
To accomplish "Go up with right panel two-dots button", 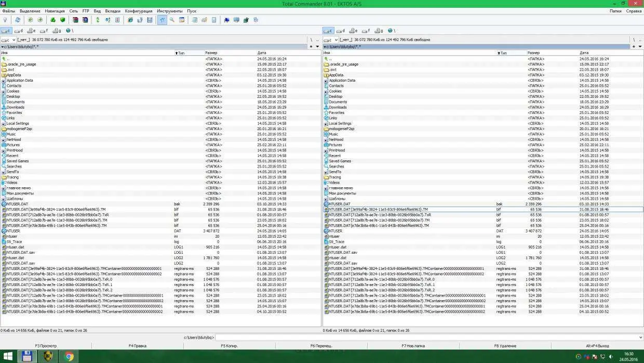I will tap(640, 40).
